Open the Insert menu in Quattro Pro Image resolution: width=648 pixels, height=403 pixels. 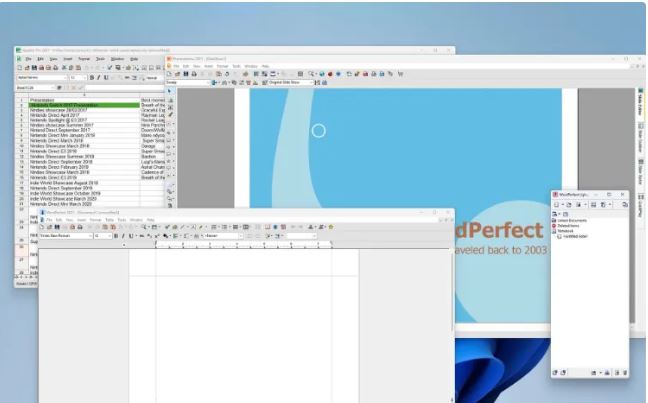(x=67, y=59)
